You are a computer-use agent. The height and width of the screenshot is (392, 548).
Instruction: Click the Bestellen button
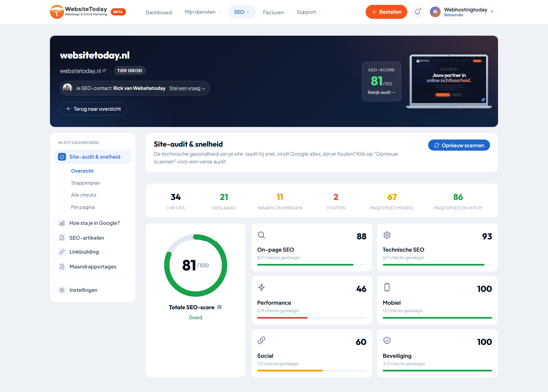coord(386,12)
